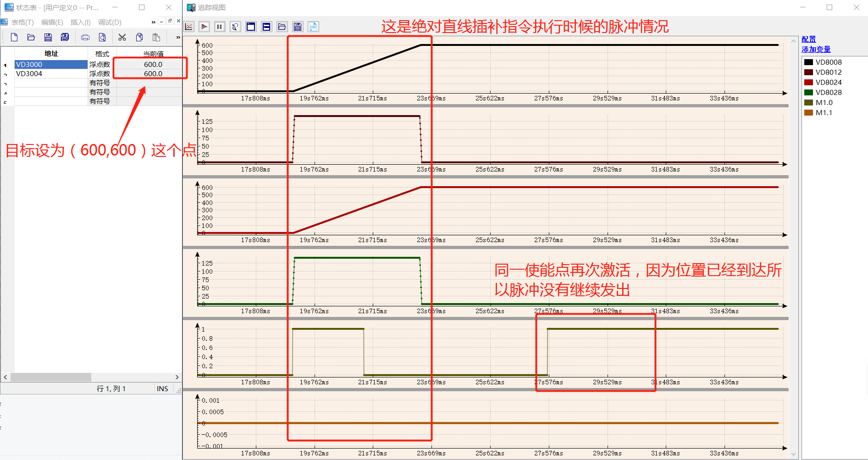Click the VD8028 green color swatch
Screen dimensions: 868x460
point(808,93)
